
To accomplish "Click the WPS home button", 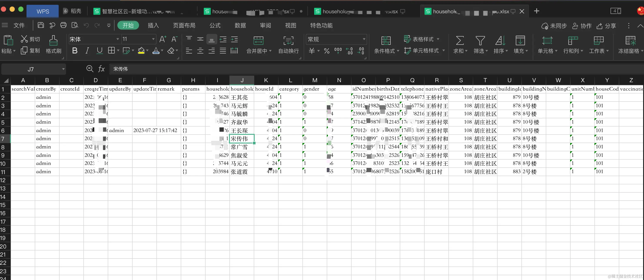I will [43, 11].
